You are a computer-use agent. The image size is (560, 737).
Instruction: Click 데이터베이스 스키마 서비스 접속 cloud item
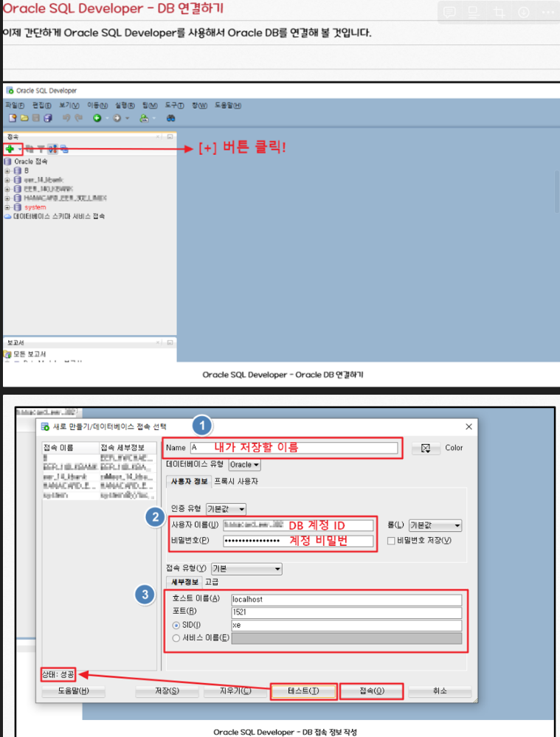(x=55, y=216)
